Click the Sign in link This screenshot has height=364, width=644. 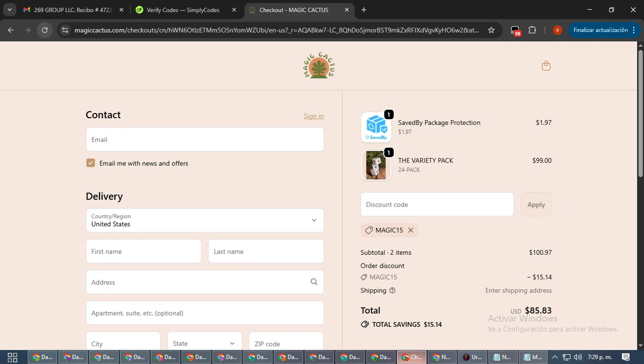(x=314, y=116)
